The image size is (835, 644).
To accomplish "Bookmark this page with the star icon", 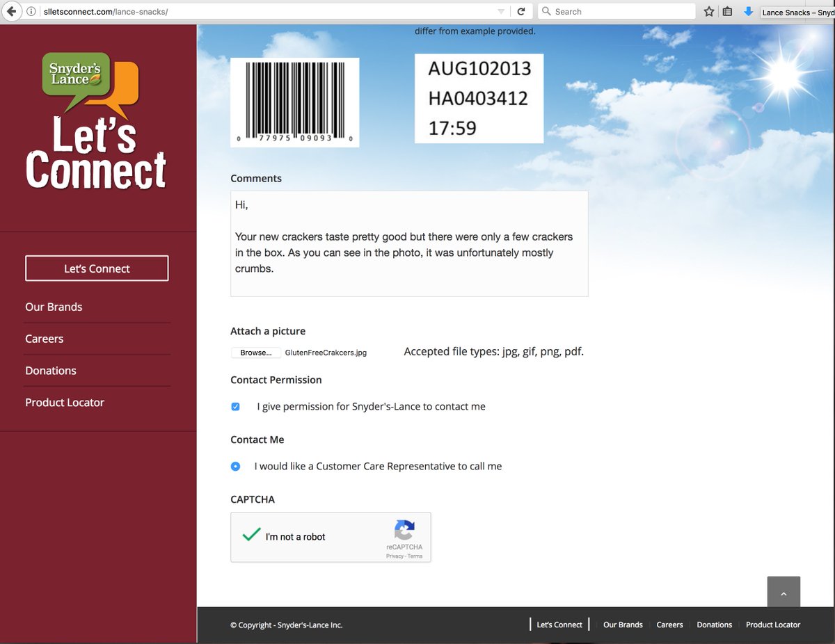I will pos(709,12).
